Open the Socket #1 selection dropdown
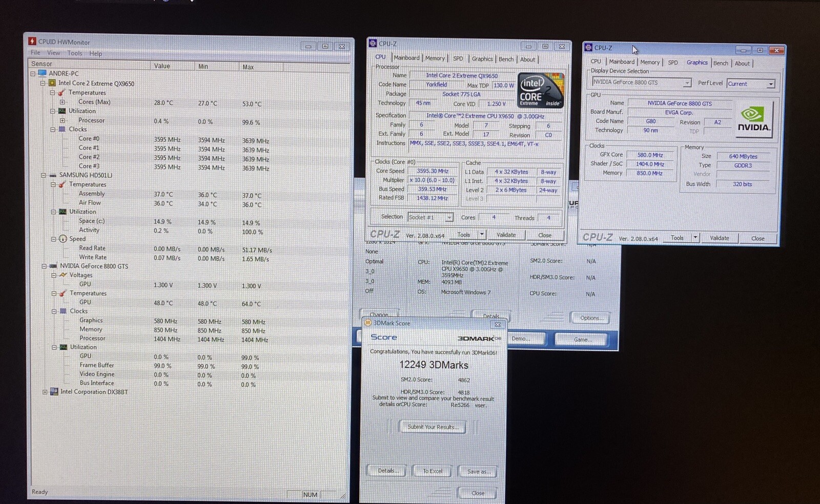Viewport: 820px width, 504px height. 449,218
